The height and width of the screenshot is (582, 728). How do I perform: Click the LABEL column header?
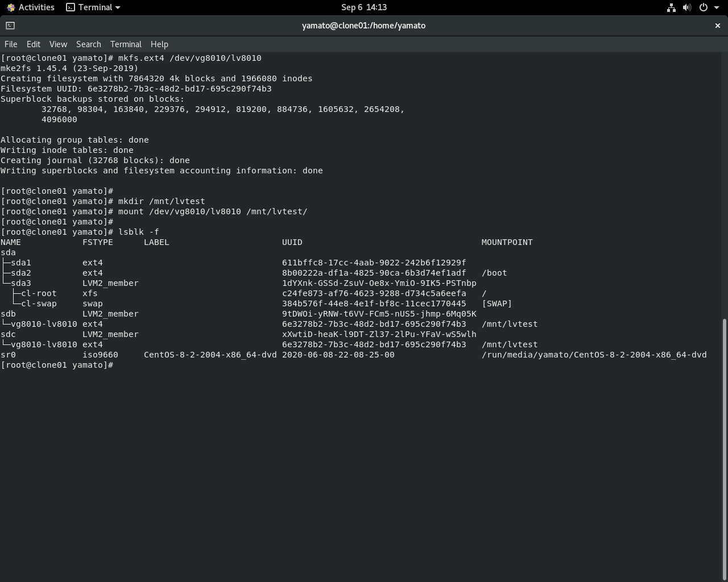pyautogui.click(x=156, y=242)
